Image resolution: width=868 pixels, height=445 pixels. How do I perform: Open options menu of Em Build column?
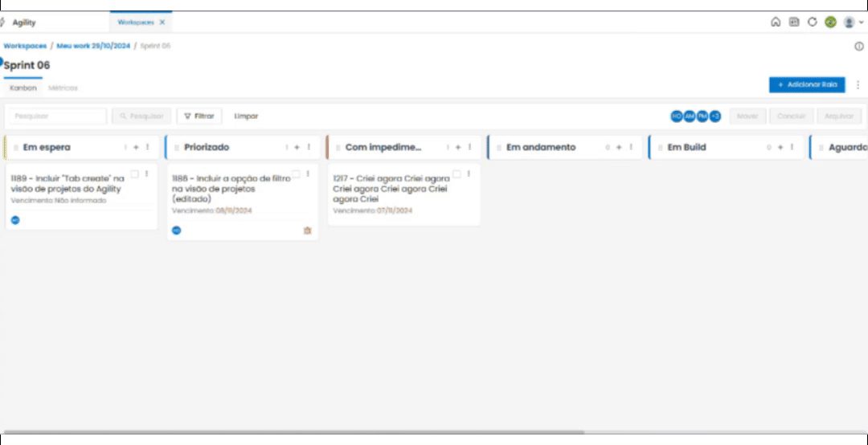792,147
